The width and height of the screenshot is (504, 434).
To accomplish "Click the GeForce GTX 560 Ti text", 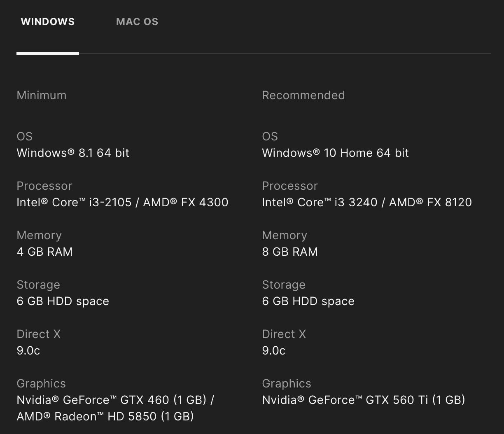I will (363, 400).
